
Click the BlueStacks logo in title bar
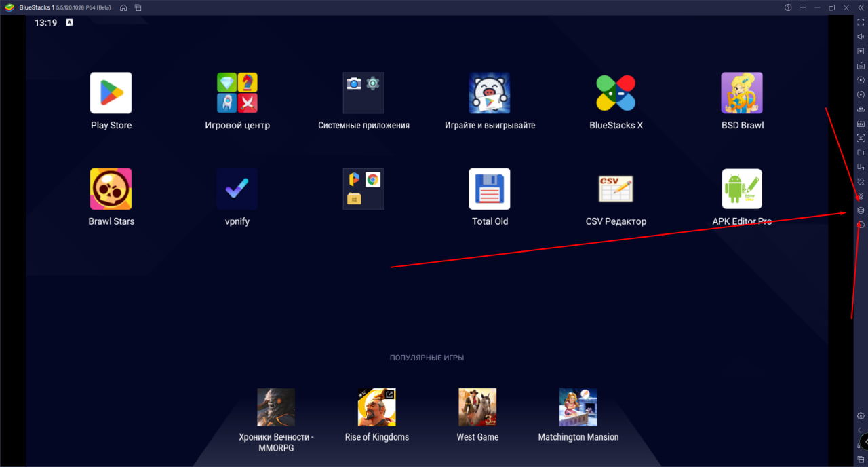[x=9, y=7]
